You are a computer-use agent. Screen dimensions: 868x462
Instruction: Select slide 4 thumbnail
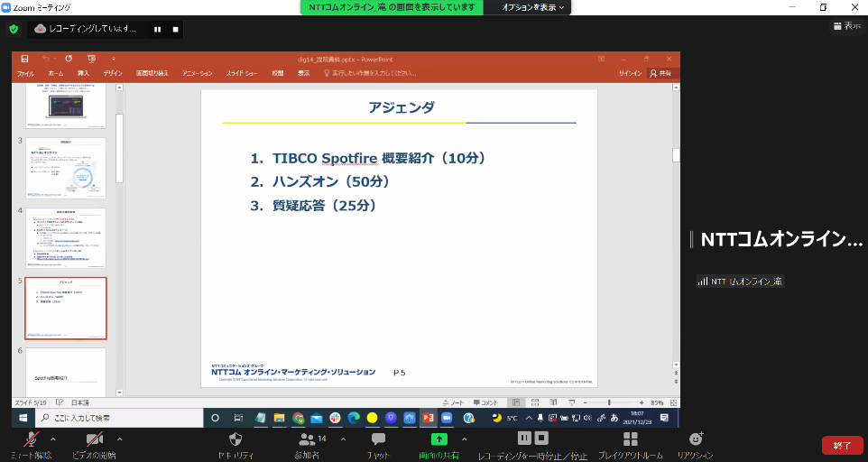point(65,238)
